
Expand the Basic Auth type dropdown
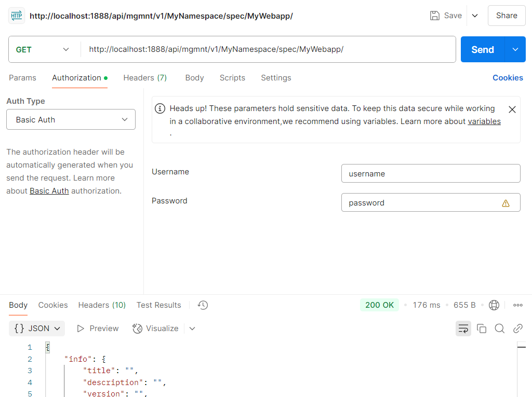[x=71, y=119]
